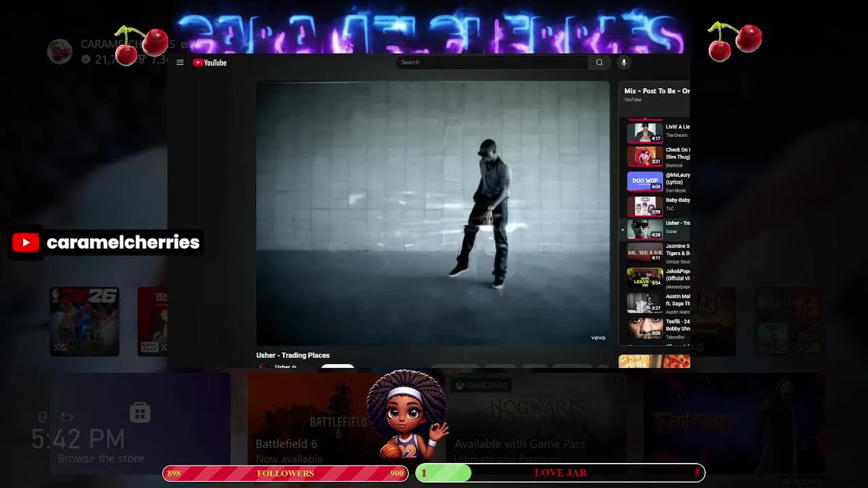Play Teeflii 24 thumbnail from TabooBoi
Image resolution: width=868 pixels, height=488 pixels.
(x=644, y=327)
